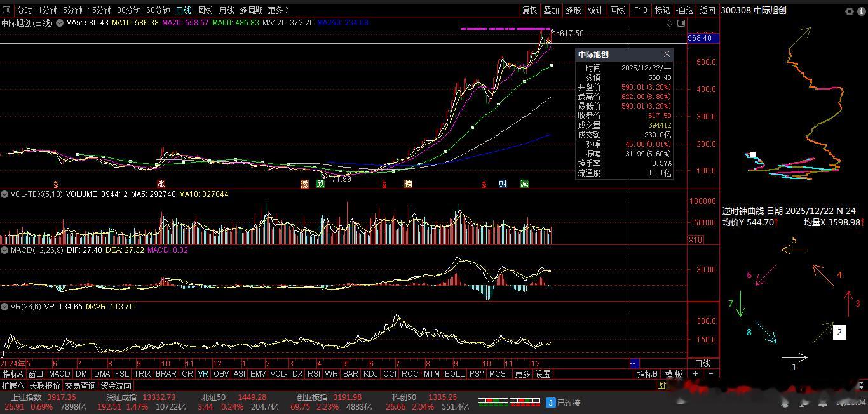Open the 关联报价 tab
This screenshot has width=868, height=414.
click(44, 385)
